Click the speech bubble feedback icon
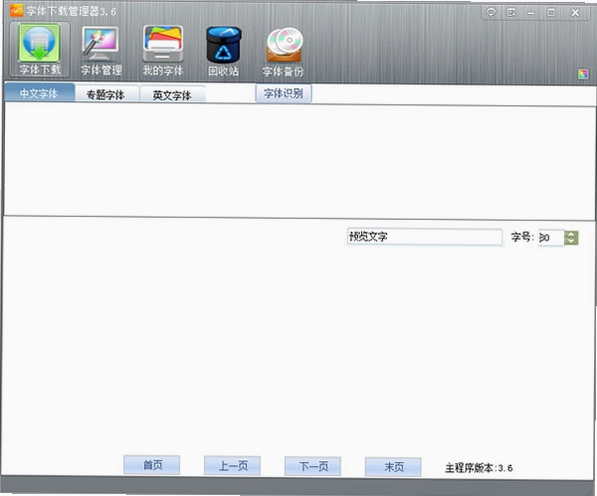This screenshot has width=597, height=496. coord(491,13)
